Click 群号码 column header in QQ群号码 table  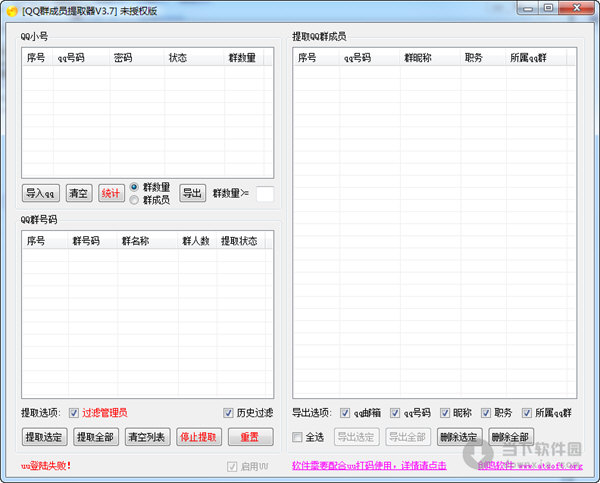click(x=93, y=241)
